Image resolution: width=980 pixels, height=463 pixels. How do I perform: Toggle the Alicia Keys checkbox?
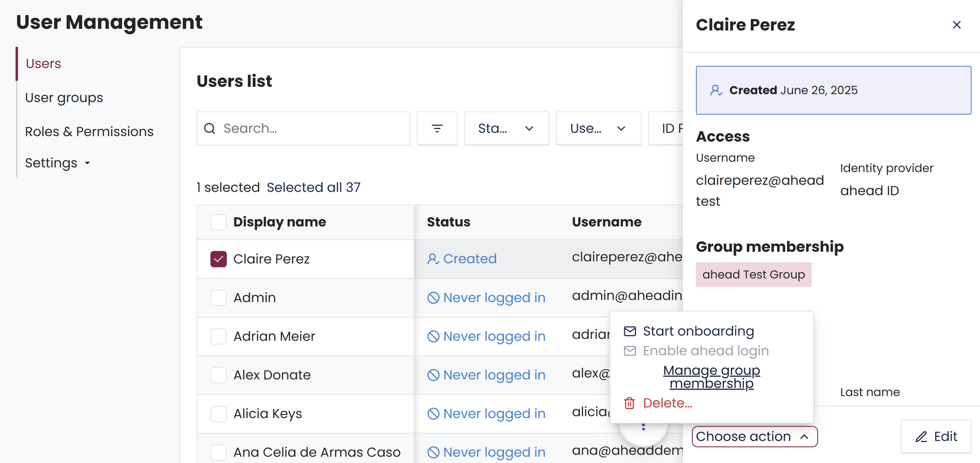point(218,414)
